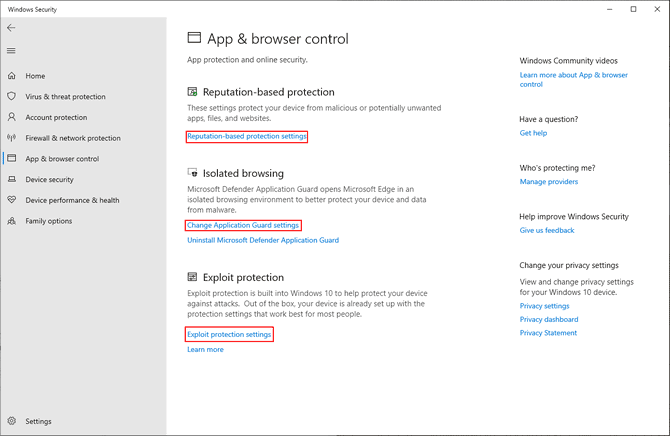Viewport: 670px width, 436px height.
Task: Click the Home icon in sidebar
Action: [x=12, y=76]
